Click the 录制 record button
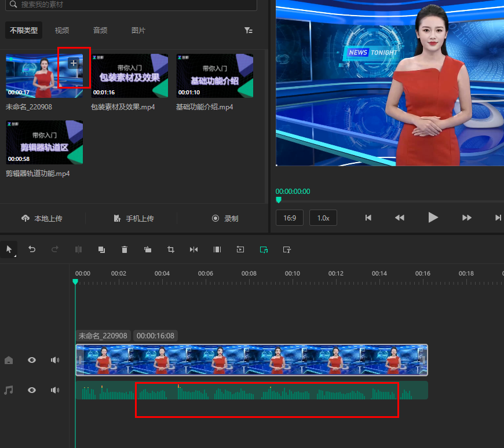This screenshot has width=504, height=448. click(x=225, y=218)
